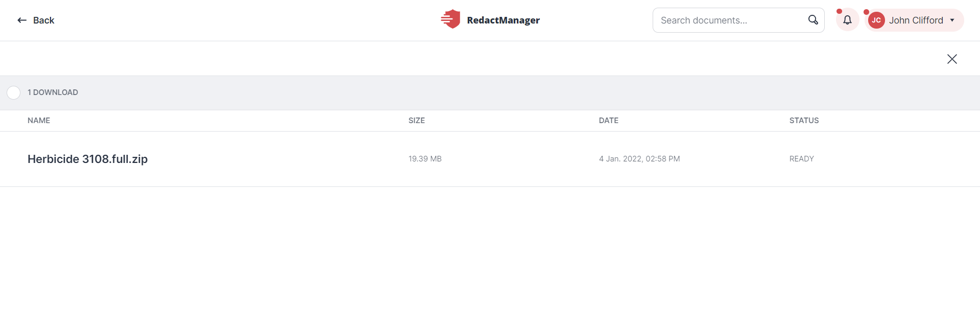
Task: Click the 19.39 MB size value
Action: [x=425, y=159]
